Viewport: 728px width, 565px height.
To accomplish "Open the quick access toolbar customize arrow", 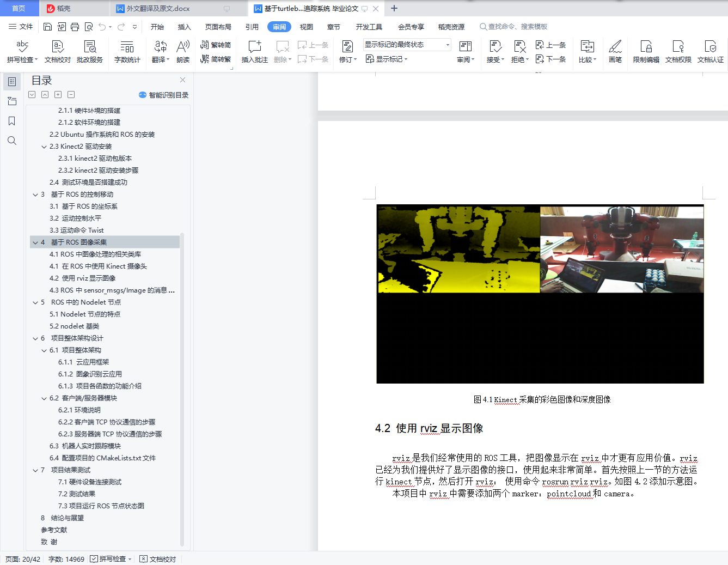I will click(134, 27).
